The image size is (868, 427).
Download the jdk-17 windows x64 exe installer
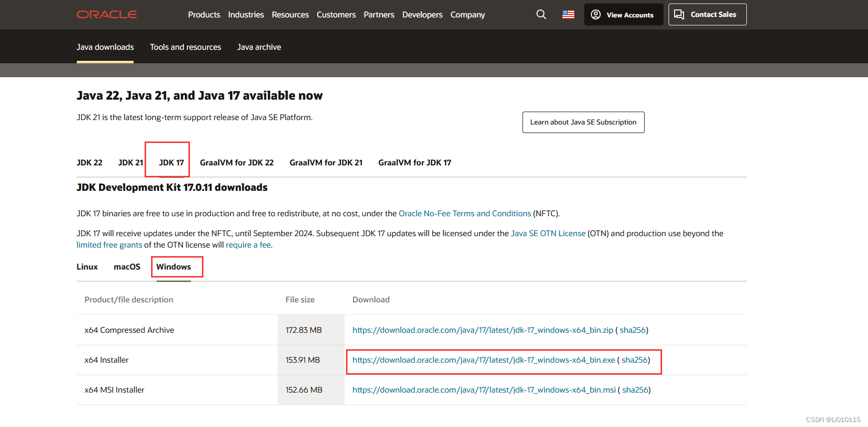coord(484,360)
